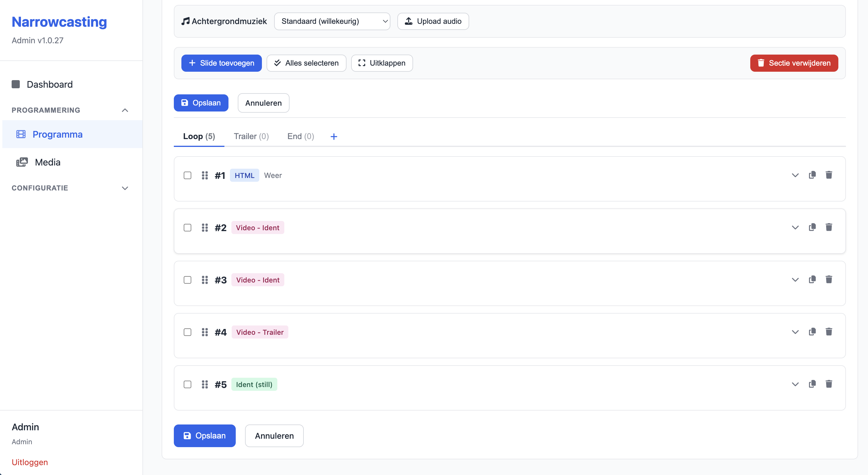Duplicate slide #2 using copy icon

tap(812, 227)
